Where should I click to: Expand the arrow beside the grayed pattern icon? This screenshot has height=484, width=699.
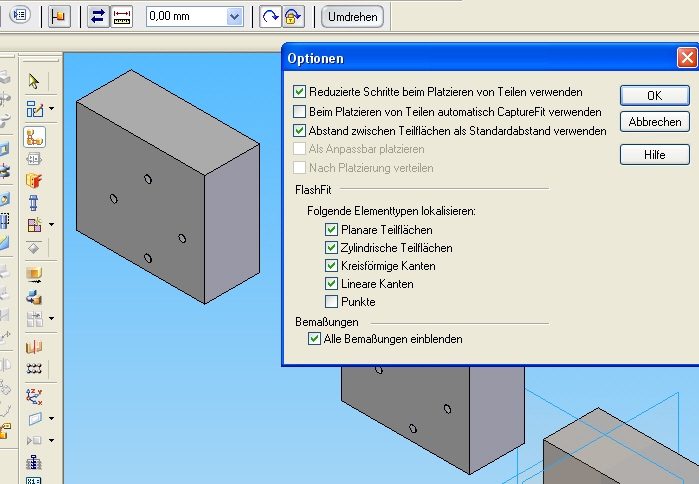[x=52, y=318]
